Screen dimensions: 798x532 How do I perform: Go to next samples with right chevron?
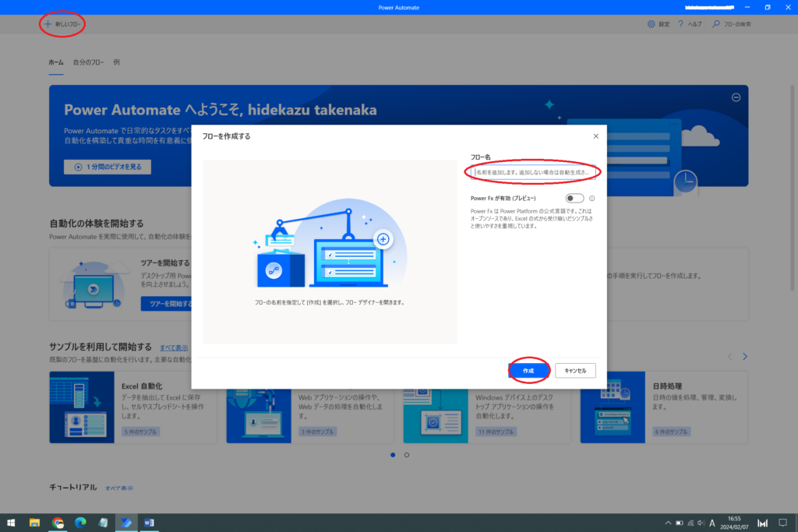click(744, 357)
